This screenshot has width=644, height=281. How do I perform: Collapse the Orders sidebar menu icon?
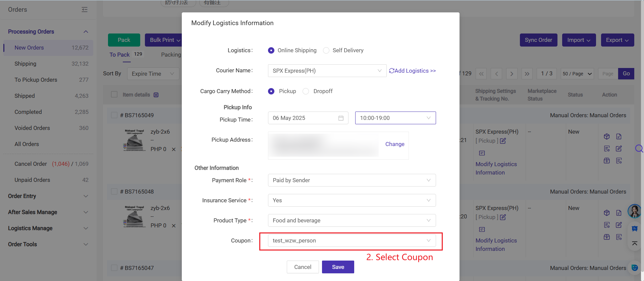pyautogui.click(x=85, y=10)
